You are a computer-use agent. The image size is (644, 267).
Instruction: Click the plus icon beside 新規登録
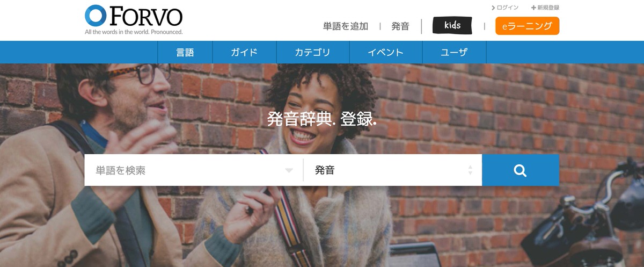[x=533, y=8]
